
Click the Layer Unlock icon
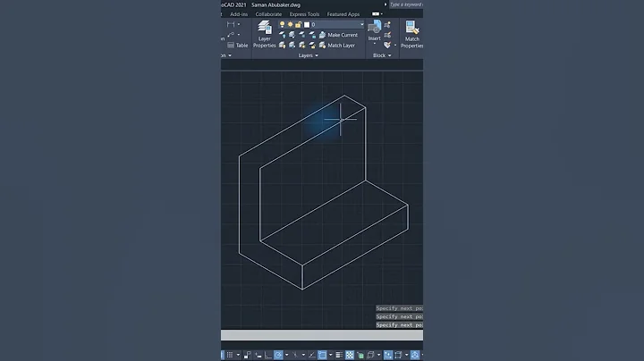[x=312, y=45]
